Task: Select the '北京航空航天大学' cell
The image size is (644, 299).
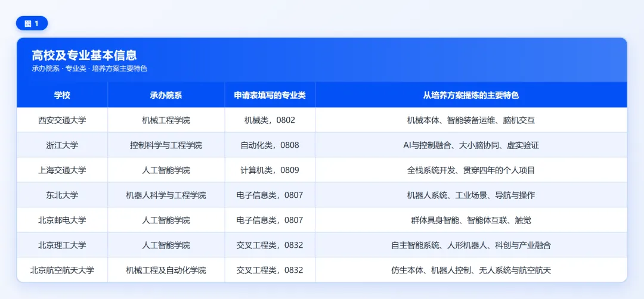Action: (x=63, y=270)
